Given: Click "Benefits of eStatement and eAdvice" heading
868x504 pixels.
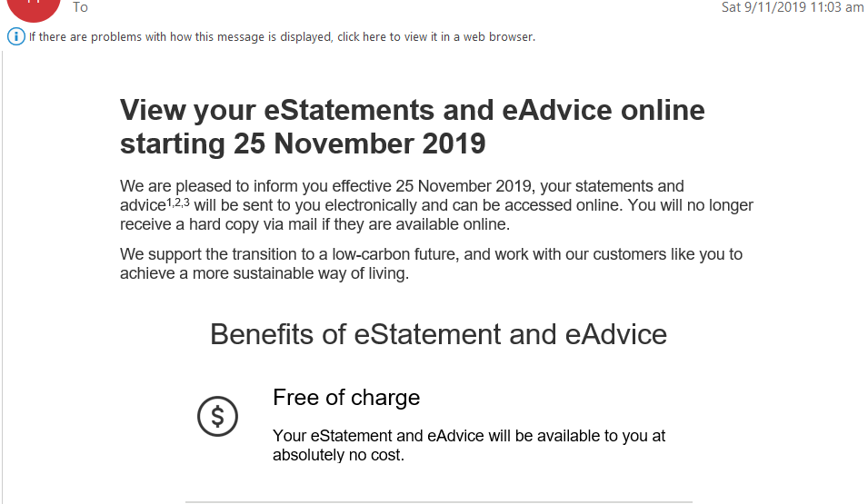Looking at the screenshot, I should pyautogui.click(x=438, y=334).
